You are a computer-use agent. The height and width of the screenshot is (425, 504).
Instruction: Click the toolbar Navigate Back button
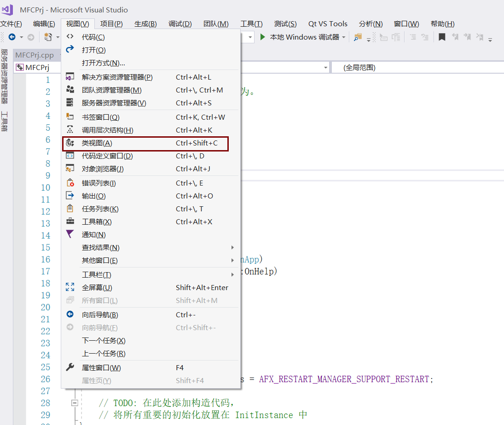point(12,37)
